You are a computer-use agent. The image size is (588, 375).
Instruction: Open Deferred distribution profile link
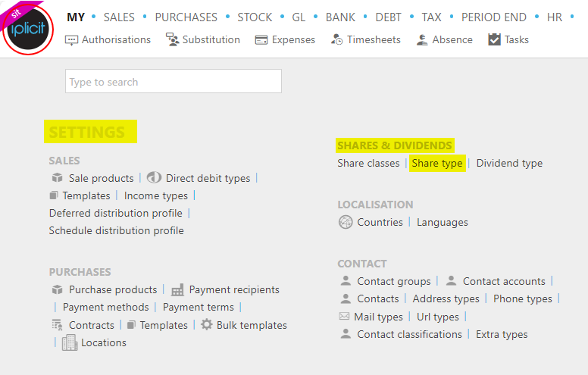pos(115,213)
